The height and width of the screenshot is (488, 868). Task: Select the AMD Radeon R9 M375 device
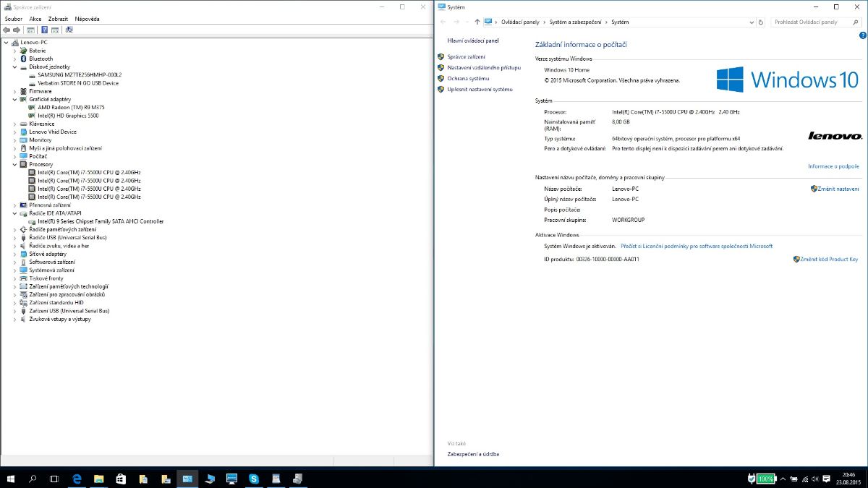click(71, 107)
